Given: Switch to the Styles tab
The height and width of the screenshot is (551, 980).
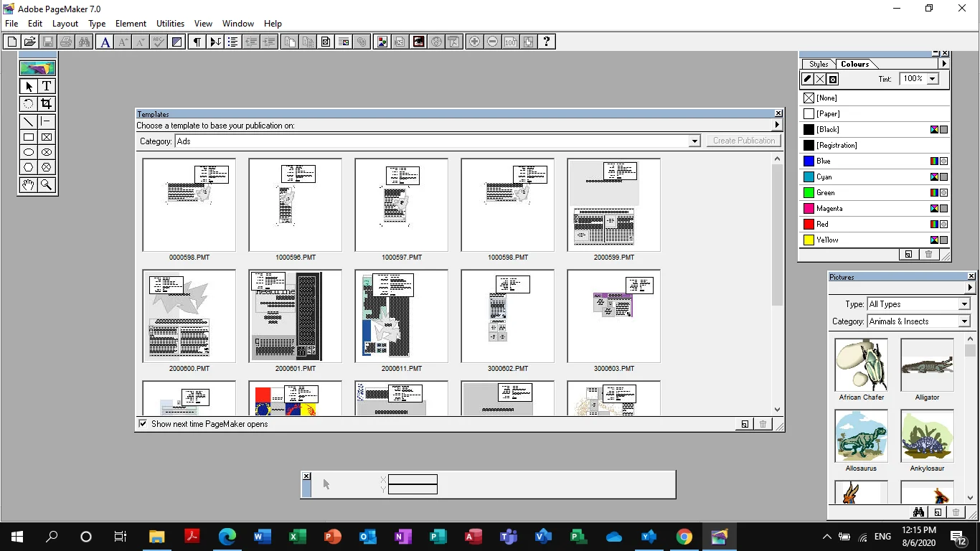Looking at the screenshot, I should tap(817, 64).
